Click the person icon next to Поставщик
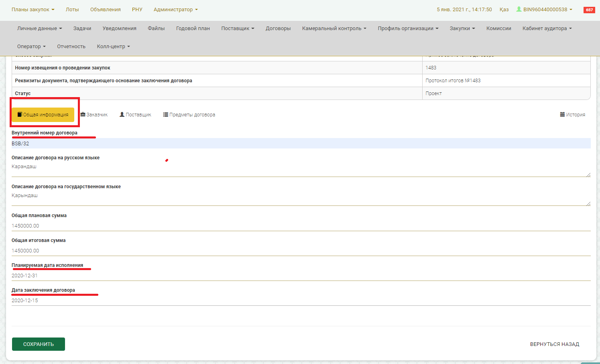This screenshot has height=364, width=600. point(122,115)
